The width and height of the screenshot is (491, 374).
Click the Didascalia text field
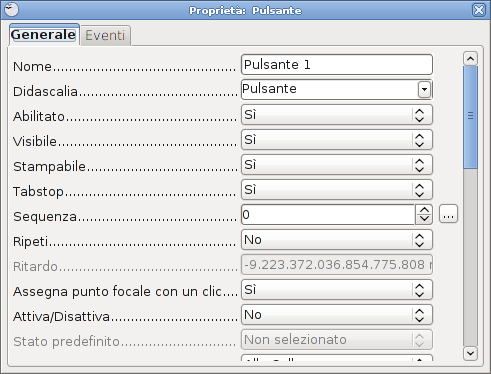pyautogui.click(x=329, y=89)
